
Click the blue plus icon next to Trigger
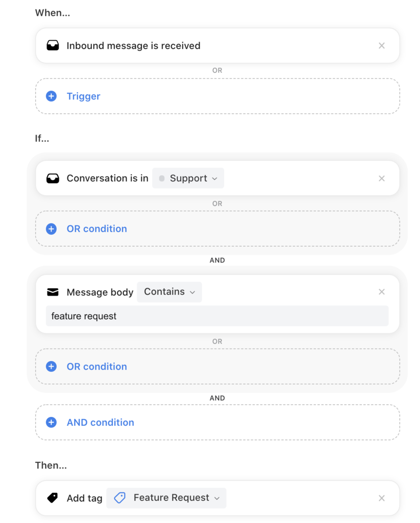click(x=51, y=96)
